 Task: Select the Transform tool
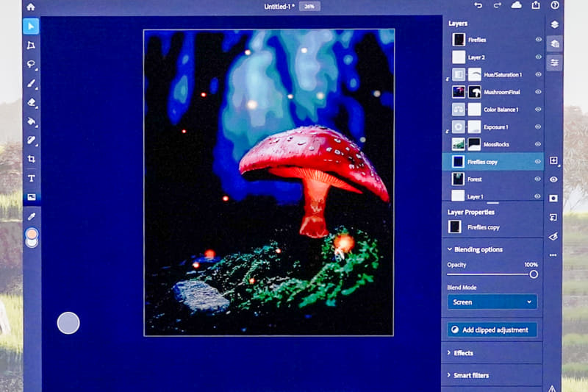tap(31, 46)
